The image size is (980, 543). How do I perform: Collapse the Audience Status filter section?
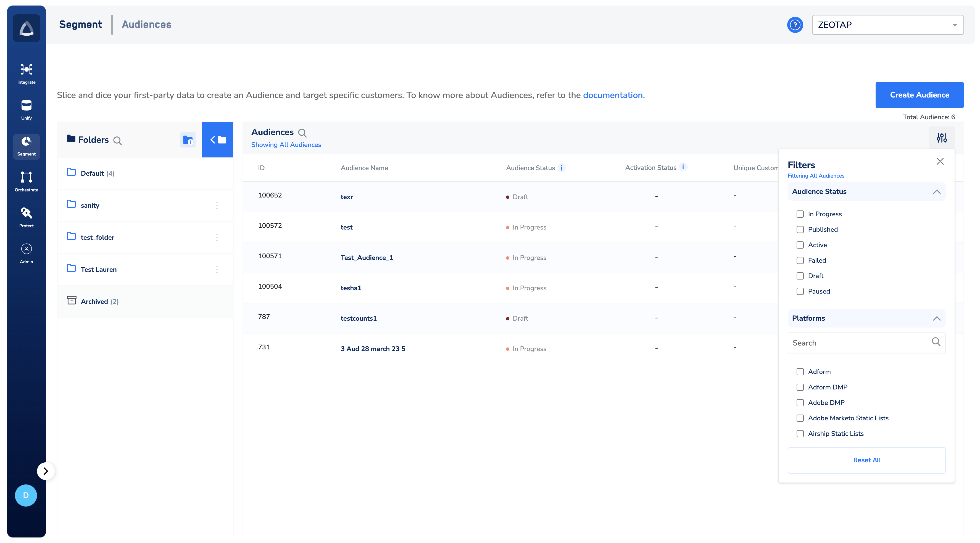[936, 192]
